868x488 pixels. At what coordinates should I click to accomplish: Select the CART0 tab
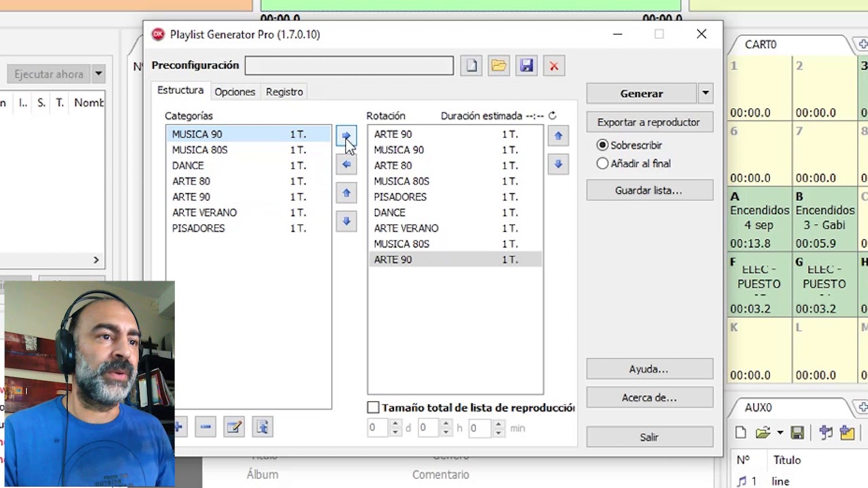point(760,44)
